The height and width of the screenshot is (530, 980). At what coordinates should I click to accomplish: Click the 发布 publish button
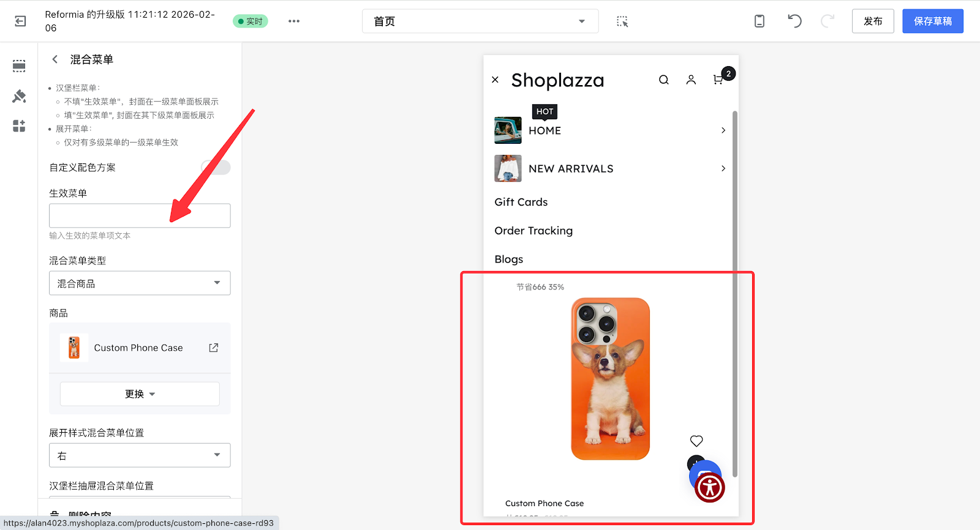click(x=873, y=21)
